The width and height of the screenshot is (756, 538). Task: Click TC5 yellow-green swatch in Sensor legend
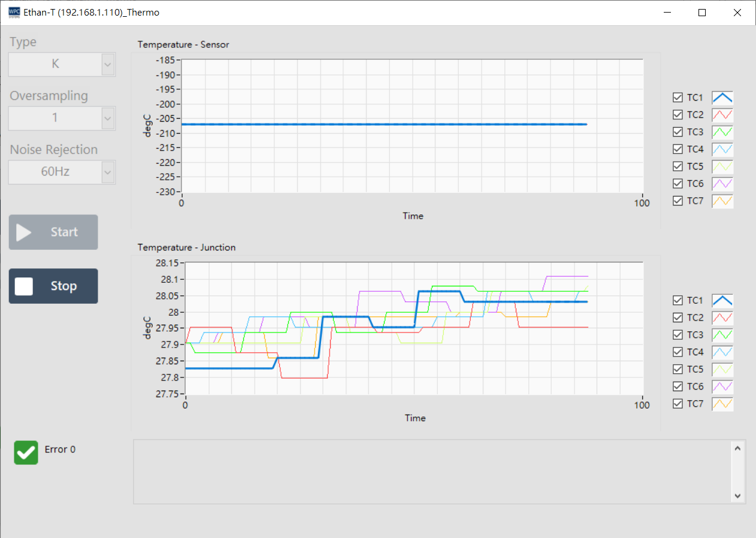click(722, 166)
